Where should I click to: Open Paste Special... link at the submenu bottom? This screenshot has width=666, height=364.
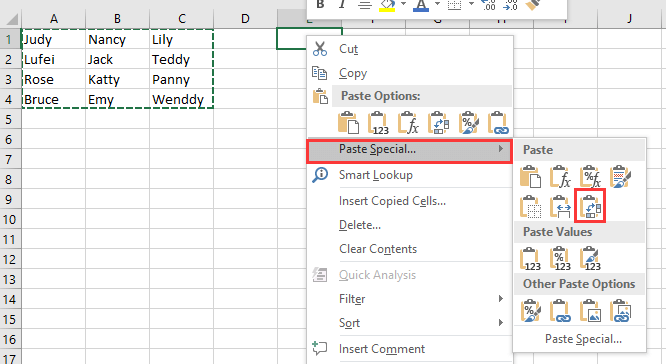click(x=583, y=339)
